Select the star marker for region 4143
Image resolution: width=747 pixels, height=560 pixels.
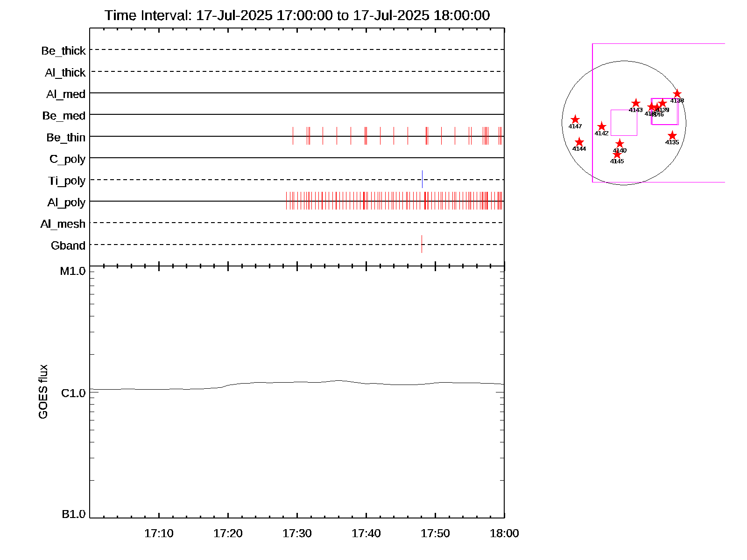[x=635, y=103]
